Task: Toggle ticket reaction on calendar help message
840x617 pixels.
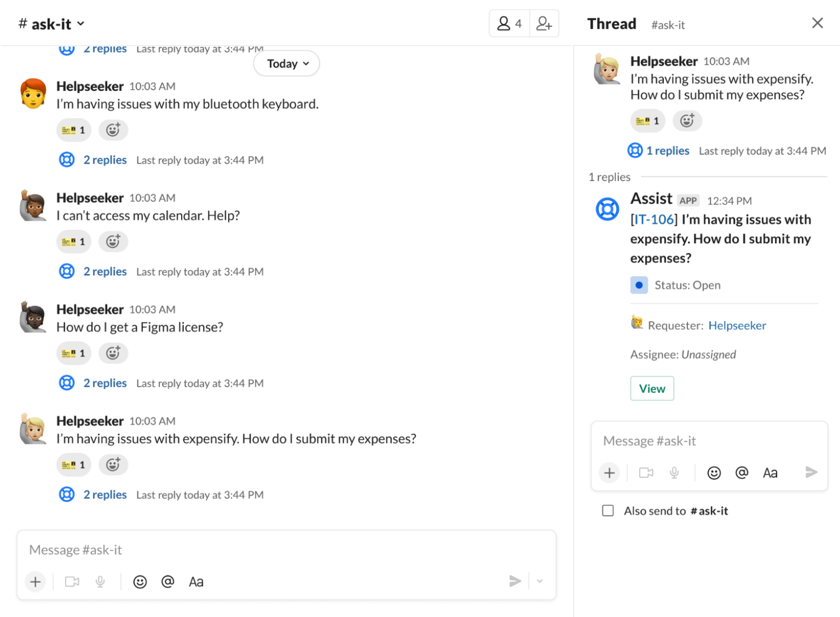Action: 73,241
